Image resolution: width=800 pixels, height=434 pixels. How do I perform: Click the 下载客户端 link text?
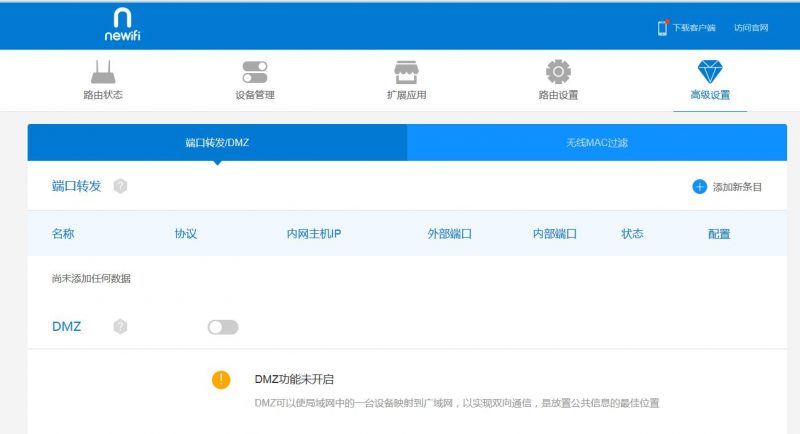click(694, 28)
